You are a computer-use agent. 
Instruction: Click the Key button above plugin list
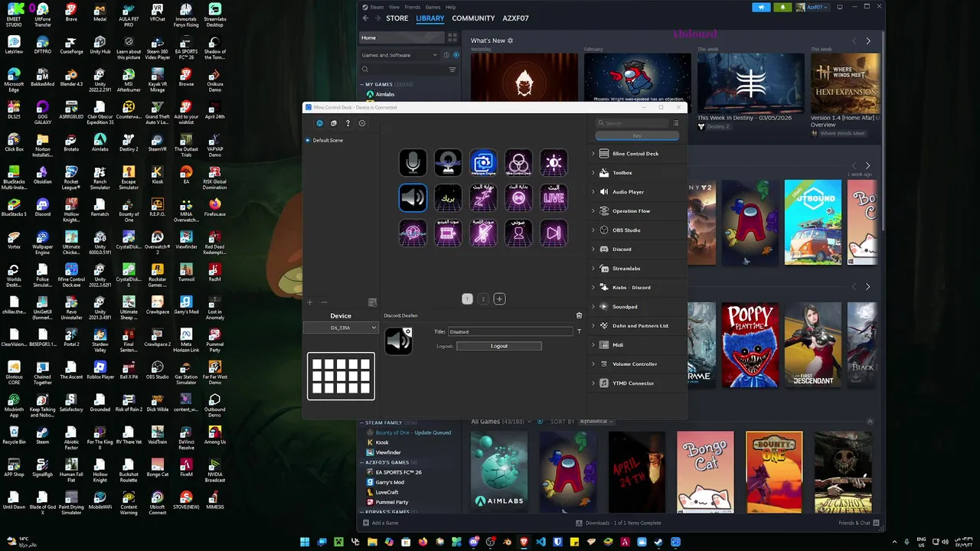pyautogui.click(x=637, y=135)
